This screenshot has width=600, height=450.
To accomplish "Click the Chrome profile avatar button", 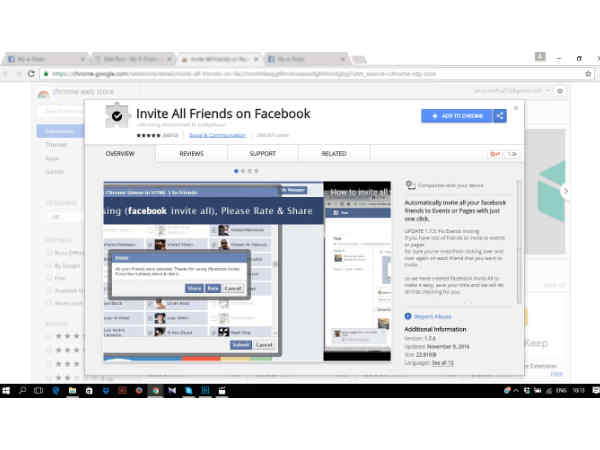I will (540, 57).
